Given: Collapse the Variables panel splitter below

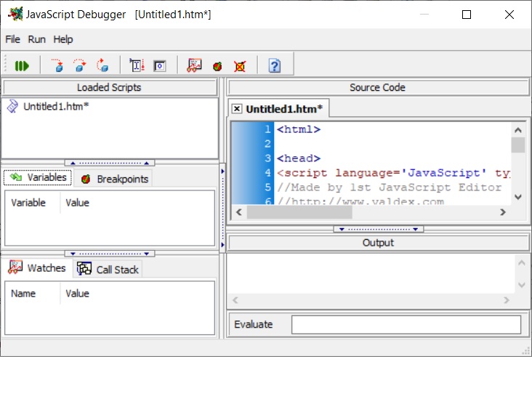Looking at the screenshot, I should (x=110, y=254).
